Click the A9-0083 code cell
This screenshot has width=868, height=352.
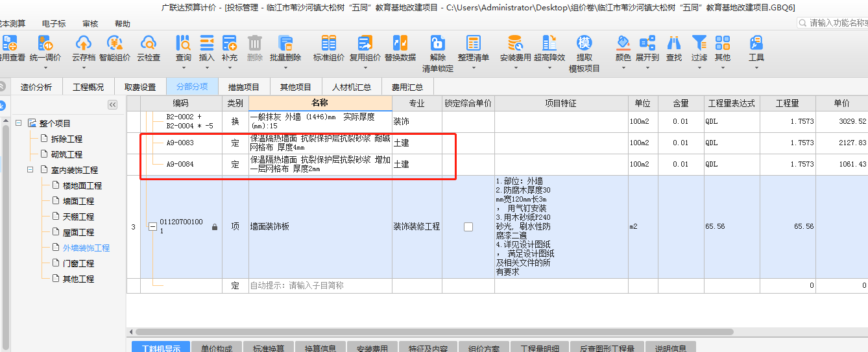[x=180, y=143]
